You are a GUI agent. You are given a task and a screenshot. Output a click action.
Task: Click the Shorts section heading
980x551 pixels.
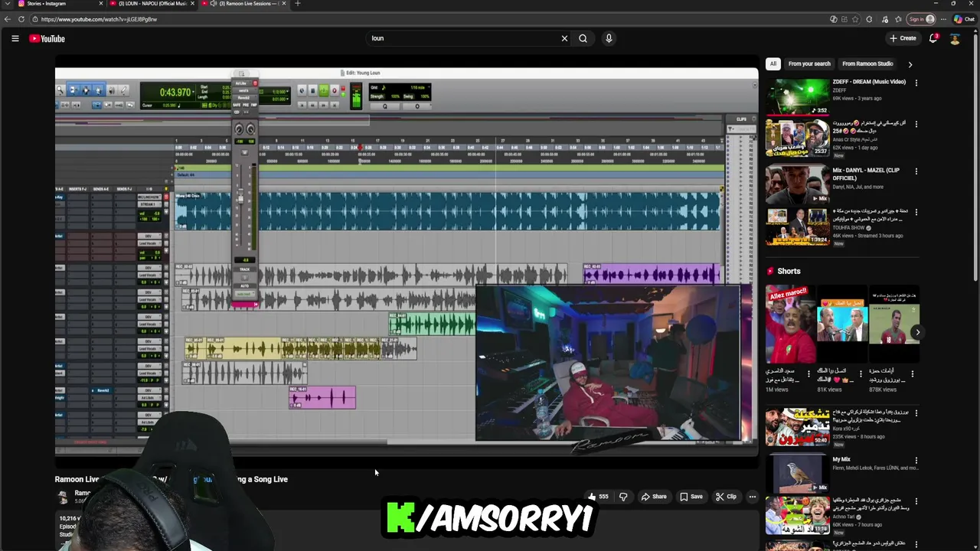point(789,271)
